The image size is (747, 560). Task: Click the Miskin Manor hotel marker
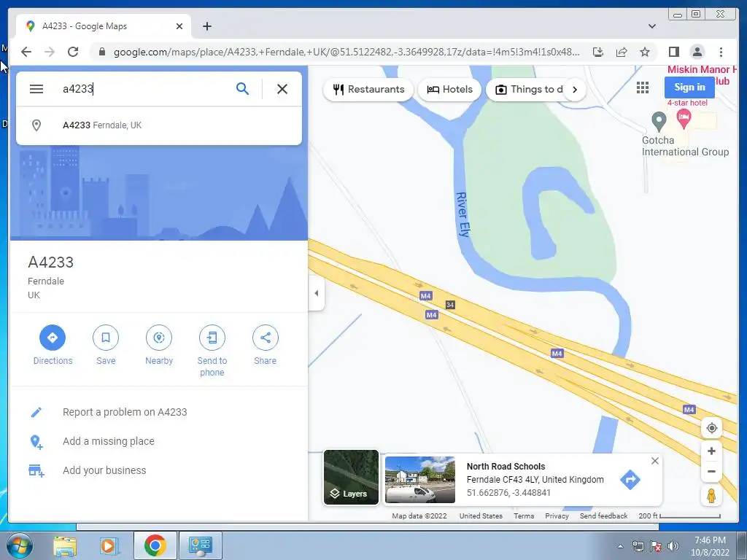(684, 118)
